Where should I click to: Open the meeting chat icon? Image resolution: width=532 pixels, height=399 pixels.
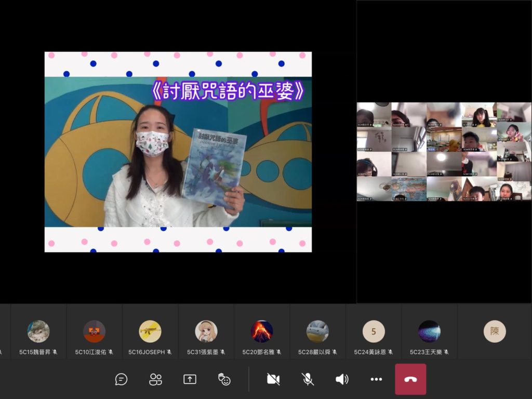pos(121,379)
